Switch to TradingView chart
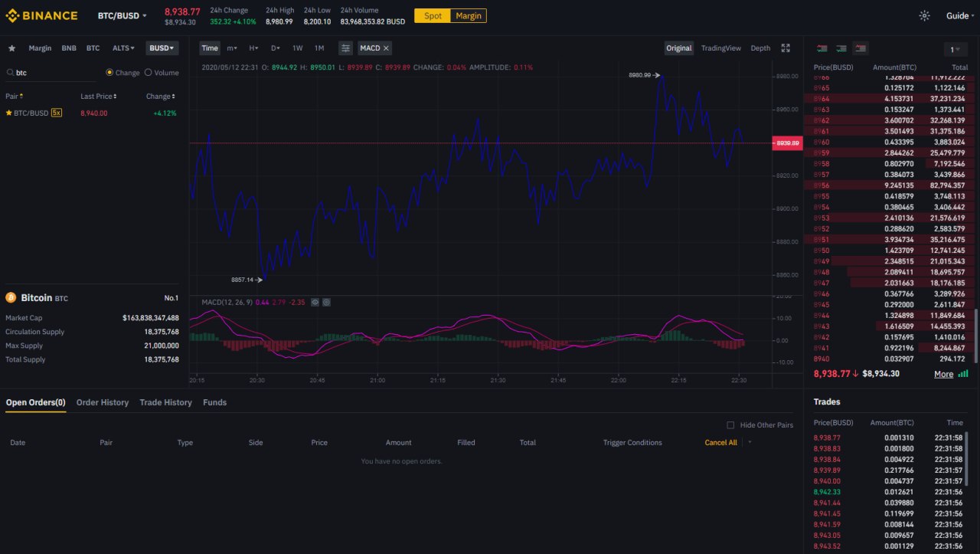The height and width of the screenshot is (554, 980). 721,48
